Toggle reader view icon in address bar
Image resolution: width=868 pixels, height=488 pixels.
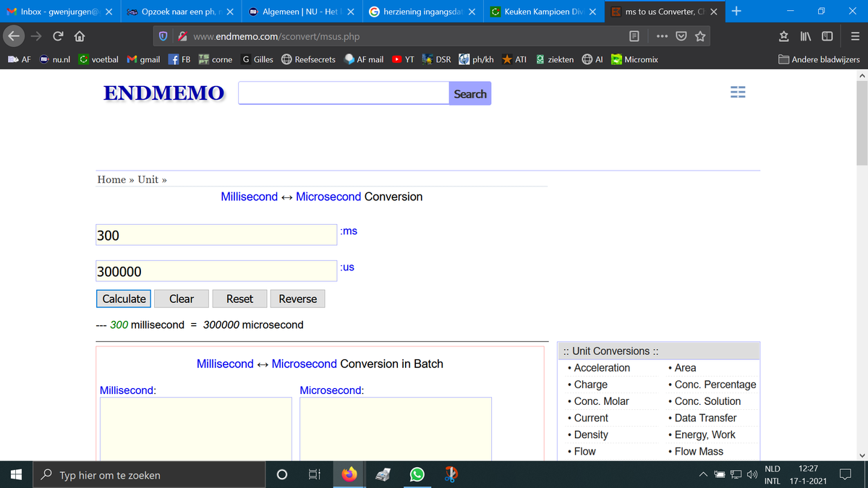[634, 36]
